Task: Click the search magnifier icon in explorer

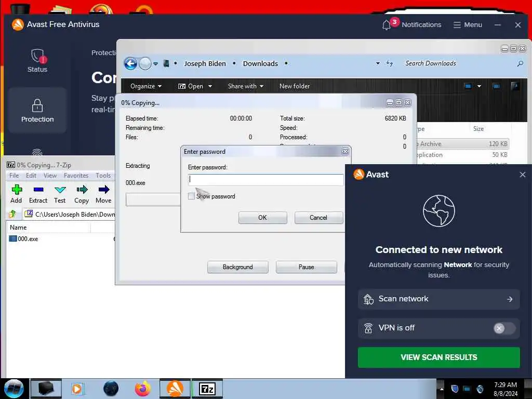Action: pos(520,63)
